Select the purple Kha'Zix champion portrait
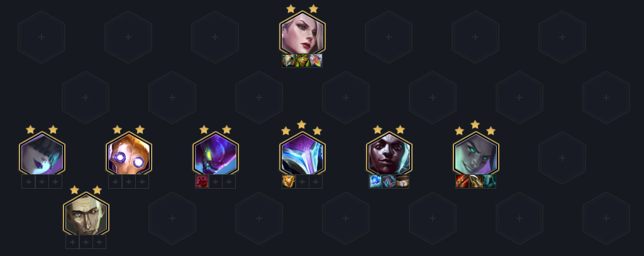Viewport: 644px width, 256px height. coord(216,154)
